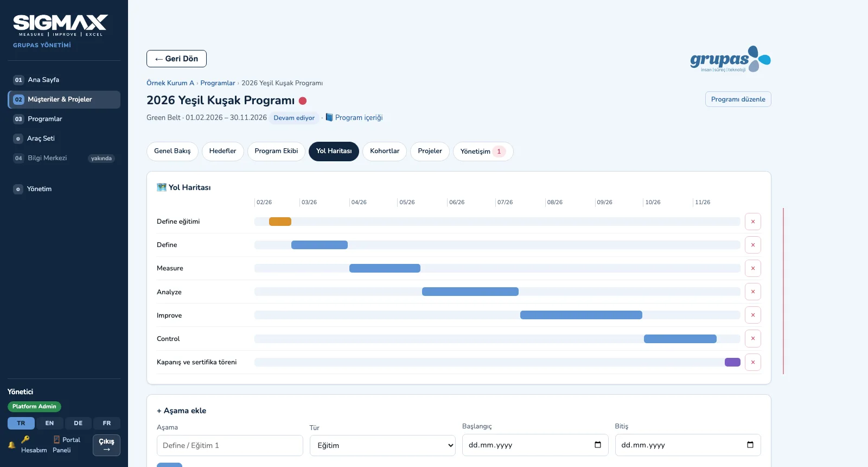This screenshot has width=868, height=467.
Task: Open the Hedefler tab
Action: tap(223, 152)
